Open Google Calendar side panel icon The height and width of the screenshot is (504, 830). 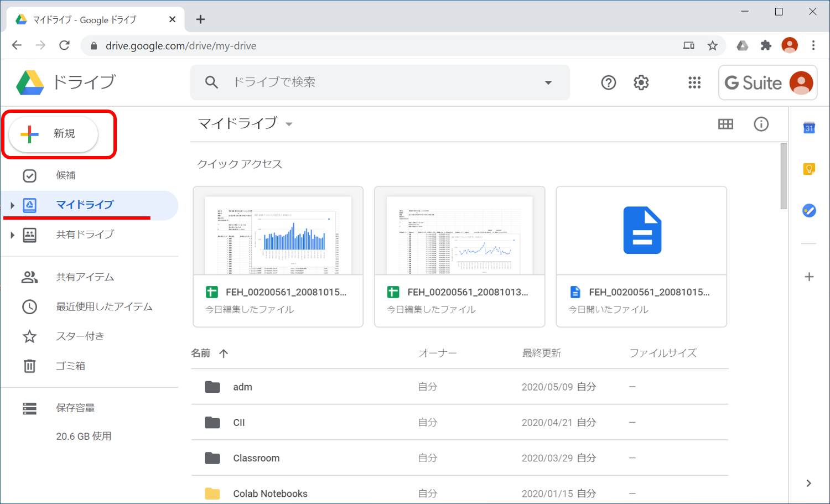[809, 128]
